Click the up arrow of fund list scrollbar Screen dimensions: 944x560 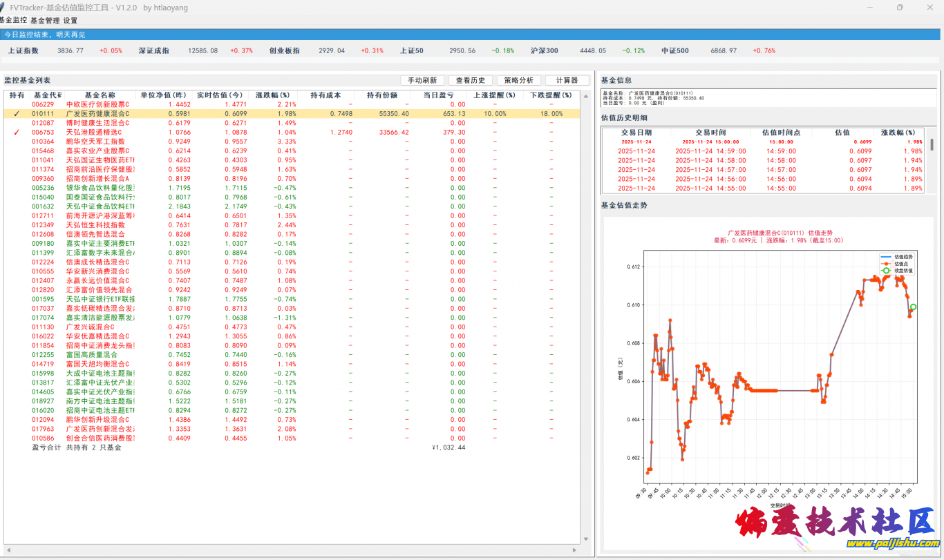586,95
